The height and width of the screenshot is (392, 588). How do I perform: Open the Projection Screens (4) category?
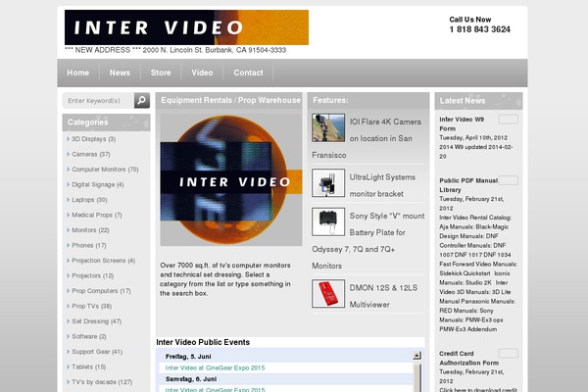coord(103,261)
